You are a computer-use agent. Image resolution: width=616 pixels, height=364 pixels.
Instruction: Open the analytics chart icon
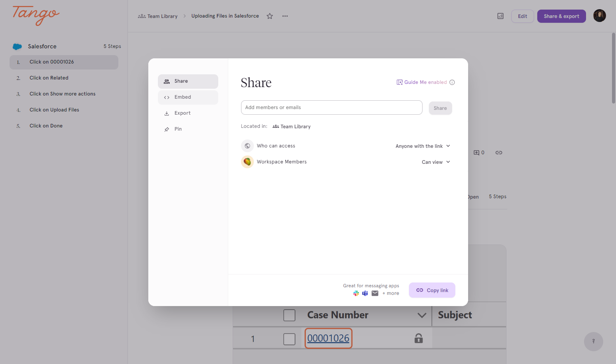tap(500, 16)
